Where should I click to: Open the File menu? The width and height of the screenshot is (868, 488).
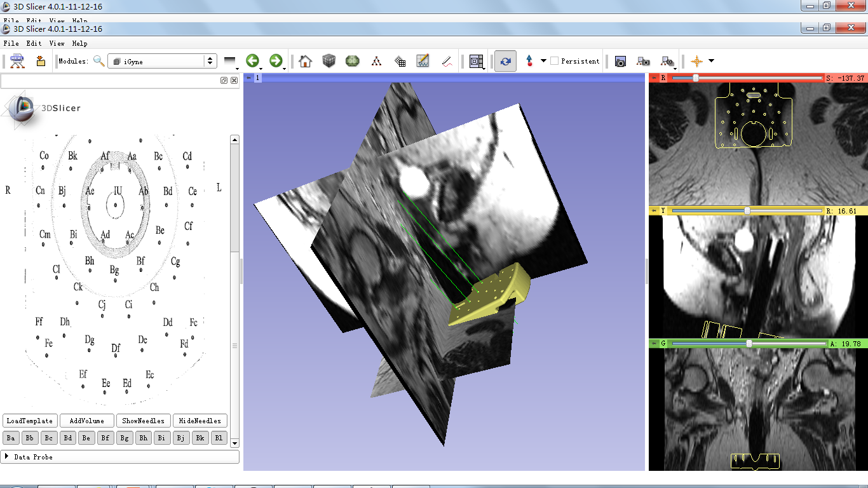[11, 43]
